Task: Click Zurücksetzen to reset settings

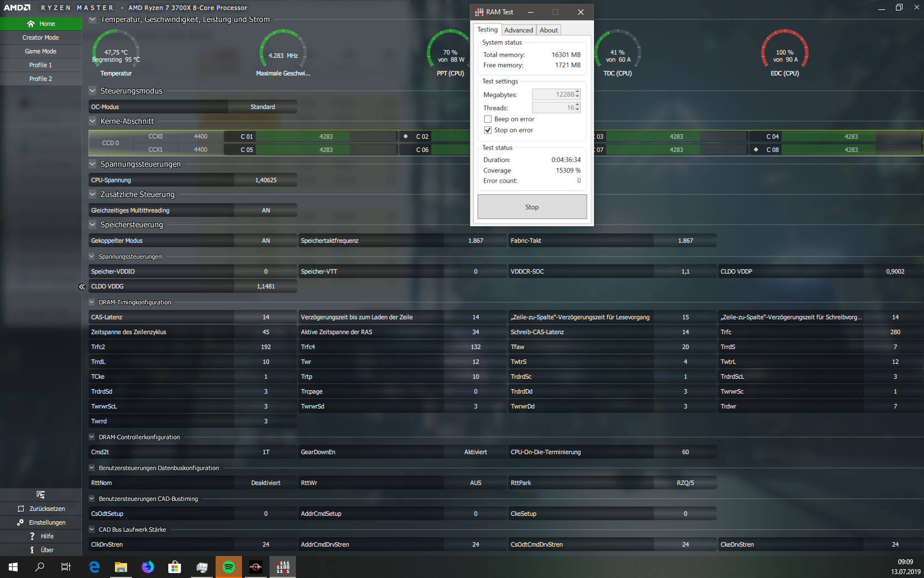Action: (41, 509)
